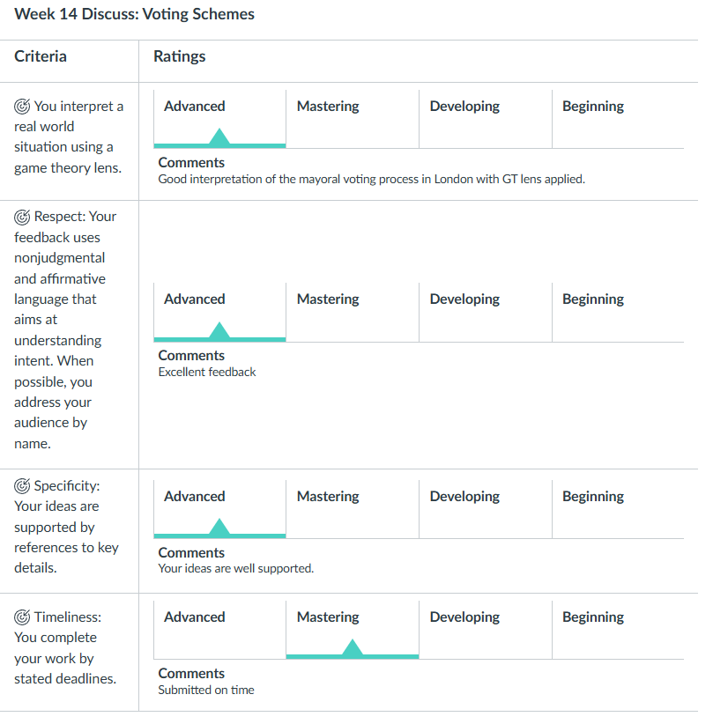Click the 'Submitted on time' comment text

206,690
